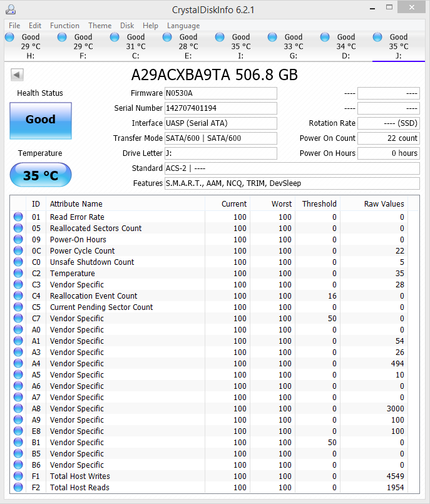
Task: Select drive C: status orb at 31 °C
Action: [115, 38]
